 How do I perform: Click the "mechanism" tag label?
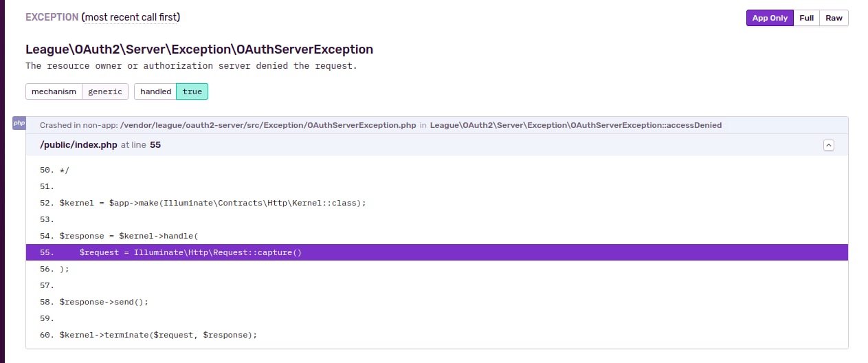[x=54, y=91]
